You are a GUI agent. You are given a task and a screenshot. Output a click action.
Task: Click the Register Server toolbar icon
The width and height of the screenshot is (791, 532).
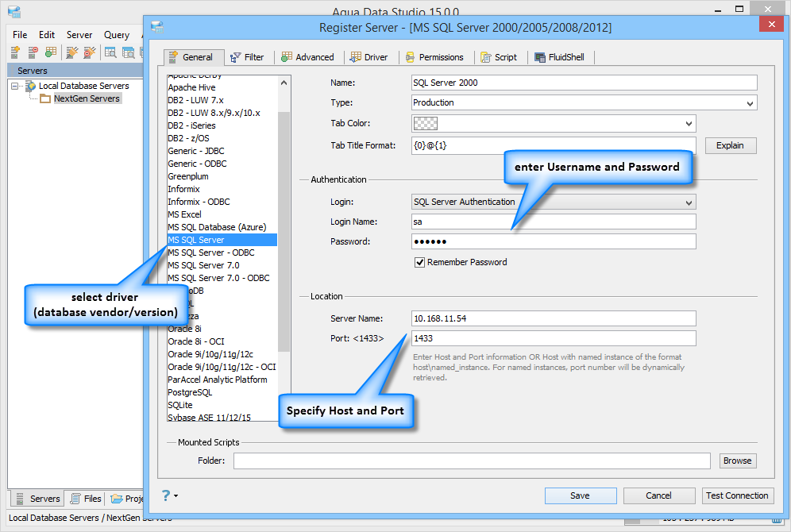(x=15, y=52)
